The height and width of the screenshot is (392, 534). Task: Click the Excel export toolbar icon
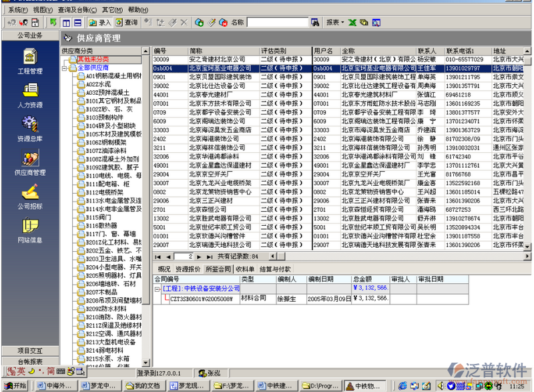click(351, 23)
